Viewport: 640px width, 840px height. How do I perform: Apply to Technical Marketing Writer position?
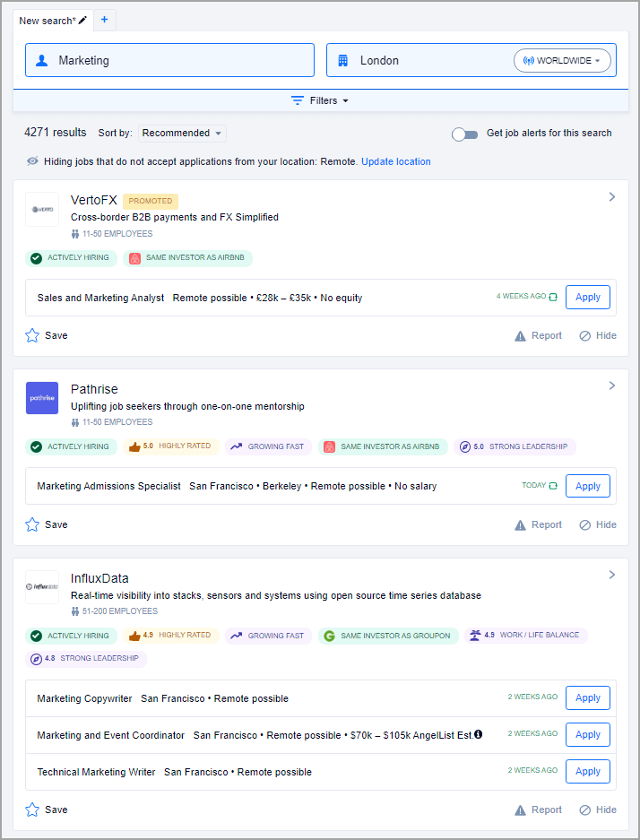[x=587, y=772]
